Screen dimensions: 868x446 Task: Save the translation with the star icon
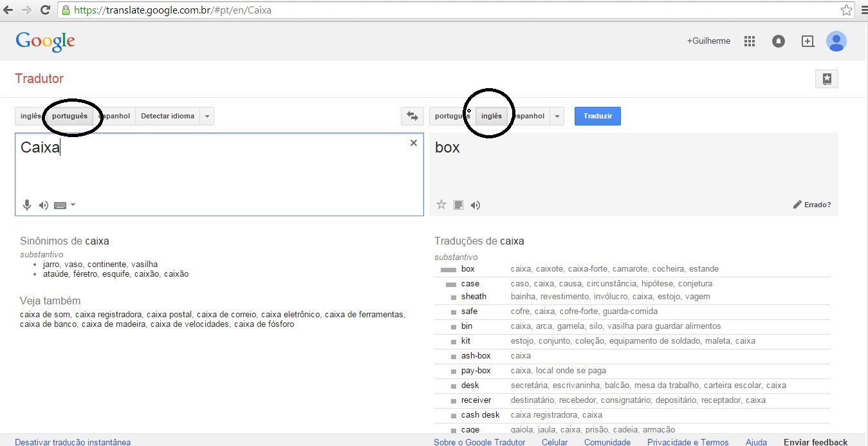tap(441, 205)
